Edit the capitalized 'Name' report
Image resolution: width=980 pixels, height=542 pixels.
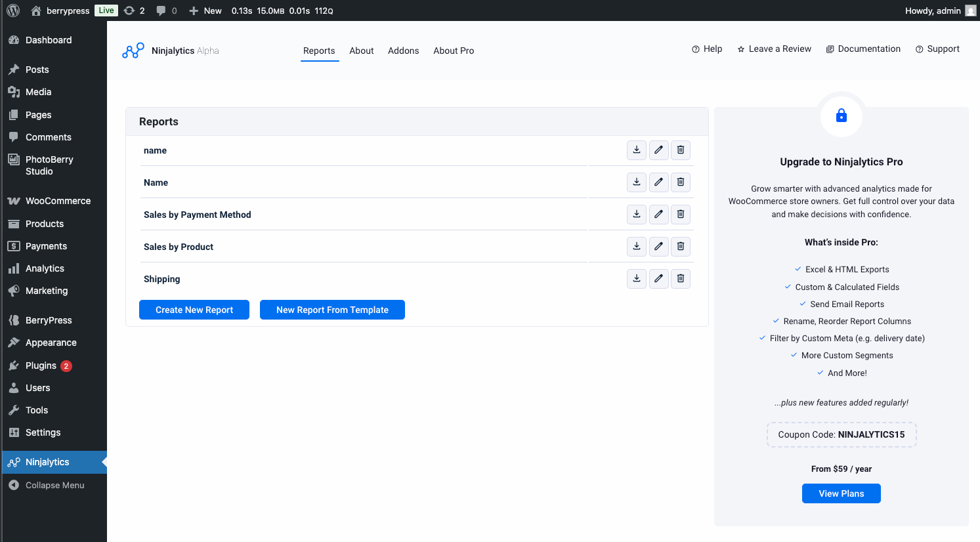(658, 182)
